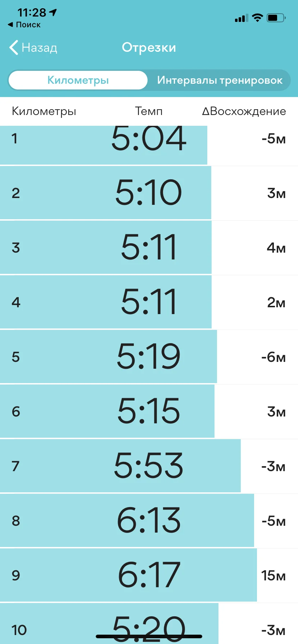Tap the 15м elevation value for kilometer 9
The height and width of the screenshot is (644, 298).
tap(273, 575)
